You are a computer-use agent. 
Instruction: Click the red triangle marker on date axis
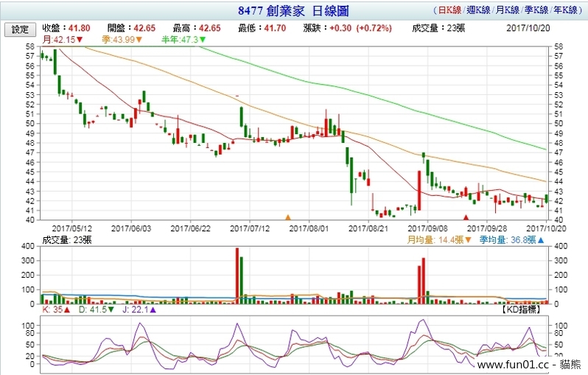(466, 217)
